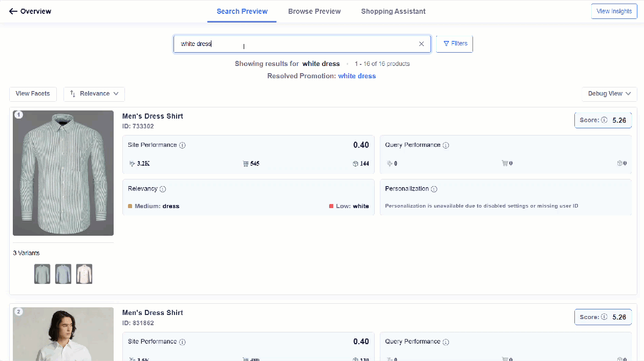Switch to the Search Preview tab
The height and width of the screenshot is (361, 644).
pos(242,11)
